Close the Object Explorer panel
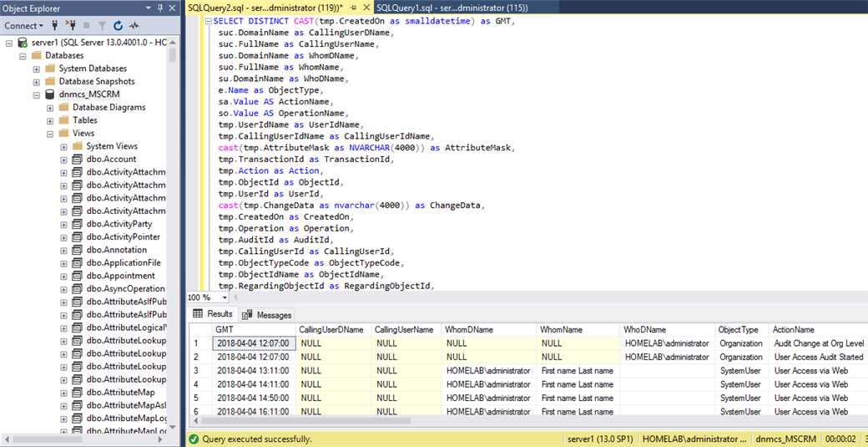This screenshot has width=868, height=447. 172,8
